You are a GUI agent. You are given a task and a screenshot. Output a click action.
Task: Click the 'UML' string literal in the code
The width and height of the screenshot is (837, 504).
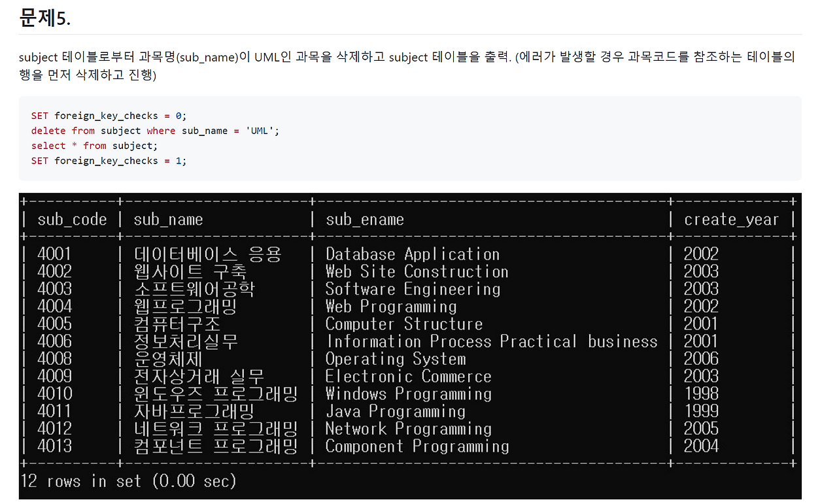pyautogui.click(x=260, y=130)
